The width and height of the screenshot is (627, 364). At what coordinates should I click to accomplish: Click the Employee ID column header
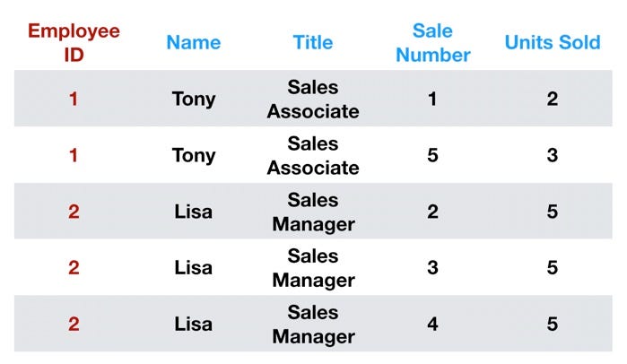coord(74,43)
